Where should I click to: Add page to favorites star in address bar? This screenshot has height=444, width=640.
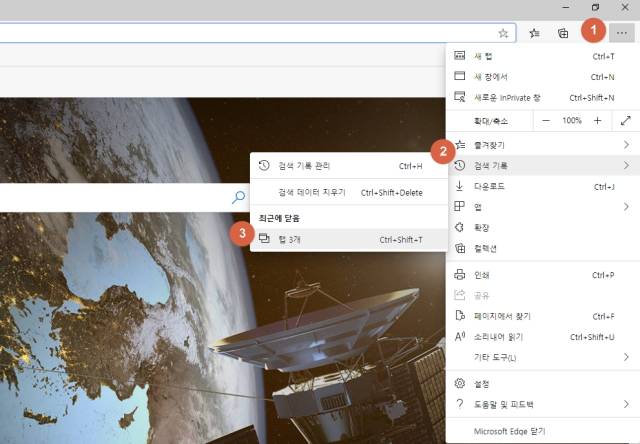click(503, 33)
